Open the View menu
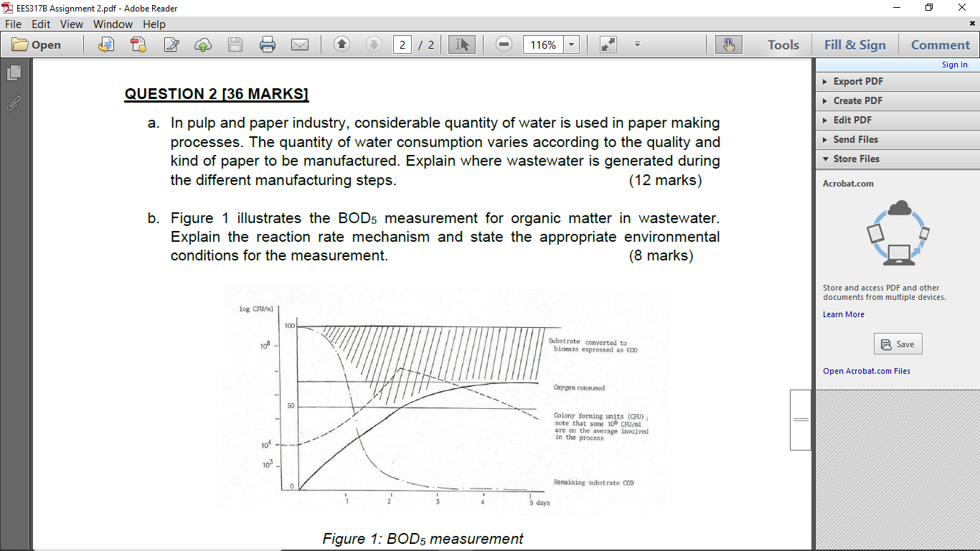Image resolution: width=980 pixels, height=551 pixels. [71, 24]
